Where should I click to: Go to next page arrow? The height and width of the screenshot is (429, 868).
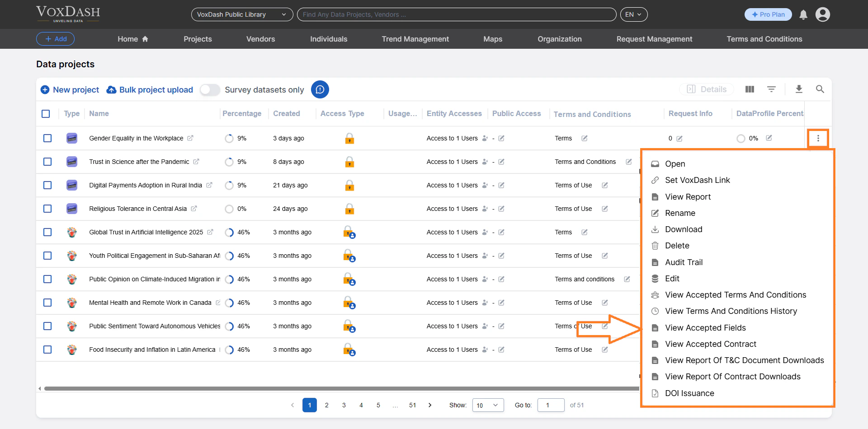pos(430,405)
